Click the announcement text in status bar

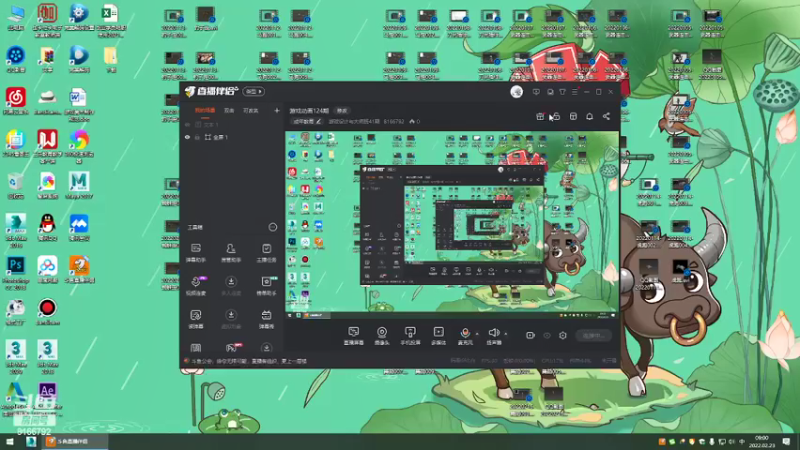pyautogui.click(x=249, y=361)
